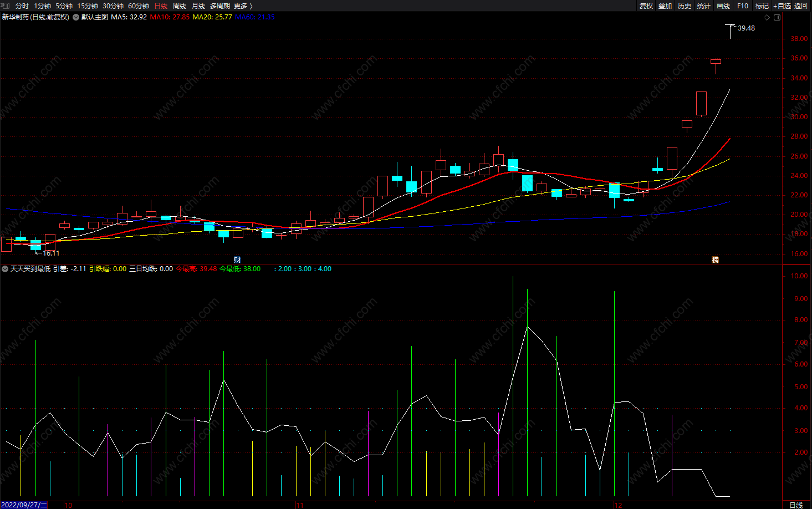
Task: Click the 日线 label at bottom-right
Action: coord(796,505)
